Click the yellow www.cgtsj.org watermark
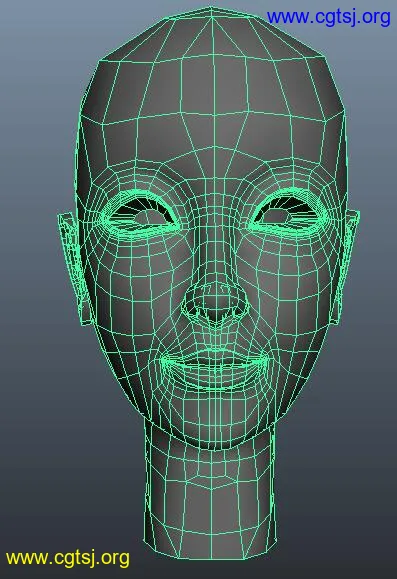The image size is (397, 579). click(x=68, y=558)
